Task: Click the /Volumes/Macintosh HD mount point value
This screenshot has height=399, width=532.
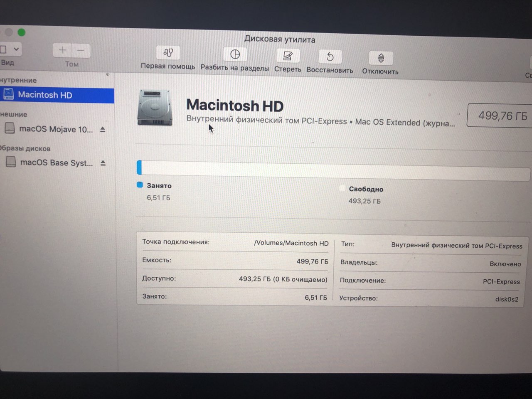Action: coord(291,243)
